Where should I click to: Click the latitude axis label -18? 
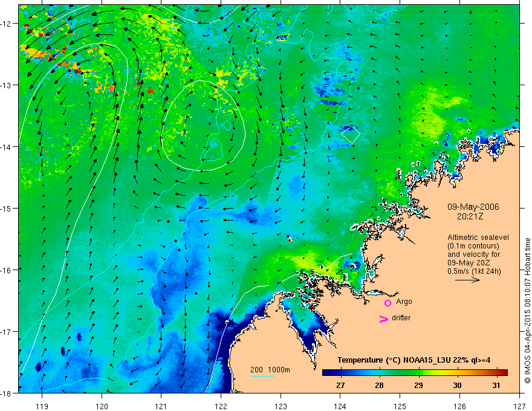tap(6, 393)
